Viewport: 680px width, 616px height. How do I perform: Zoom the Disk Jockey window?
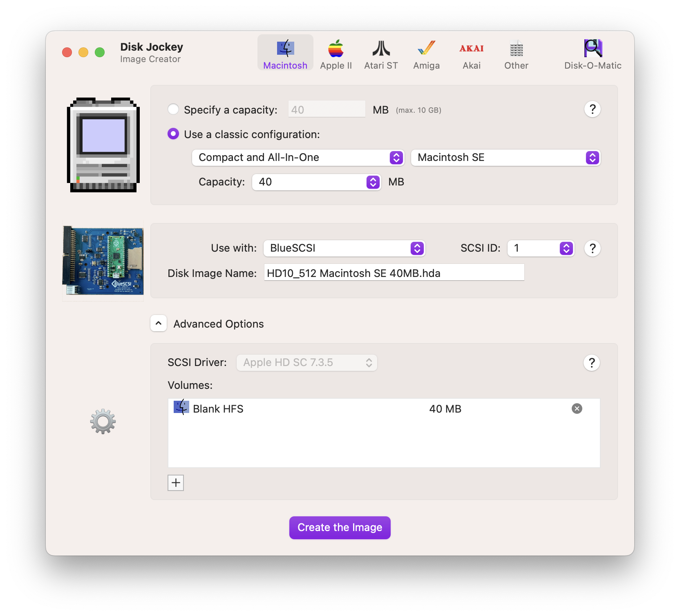[x=100, y=52]
